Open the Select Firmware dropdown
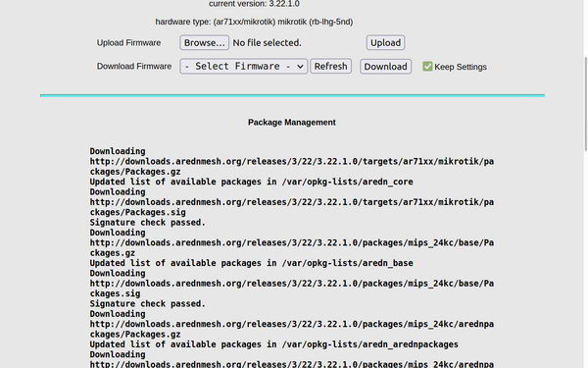 click(x=244, y=67)
